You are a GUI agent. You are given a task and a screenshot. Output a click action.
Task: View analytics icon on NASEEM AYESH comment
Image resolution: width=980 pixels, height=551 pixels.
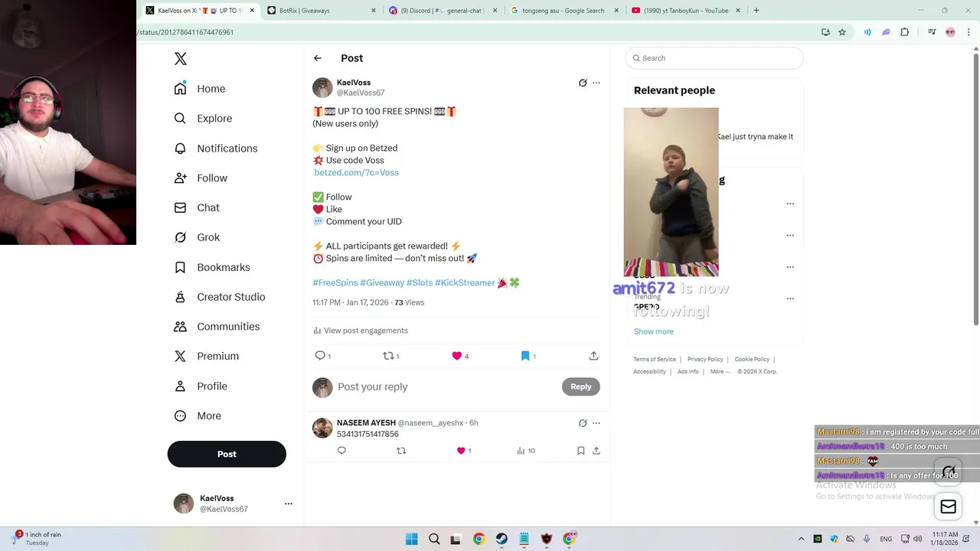(521, 451)
